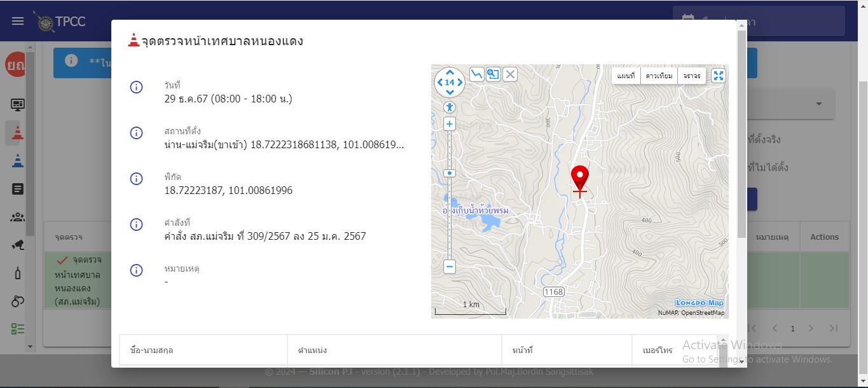Image resolution: width=868 pixels, height=388 pixels.
Task: Click the street view person icon
Action: click(450, 107)
